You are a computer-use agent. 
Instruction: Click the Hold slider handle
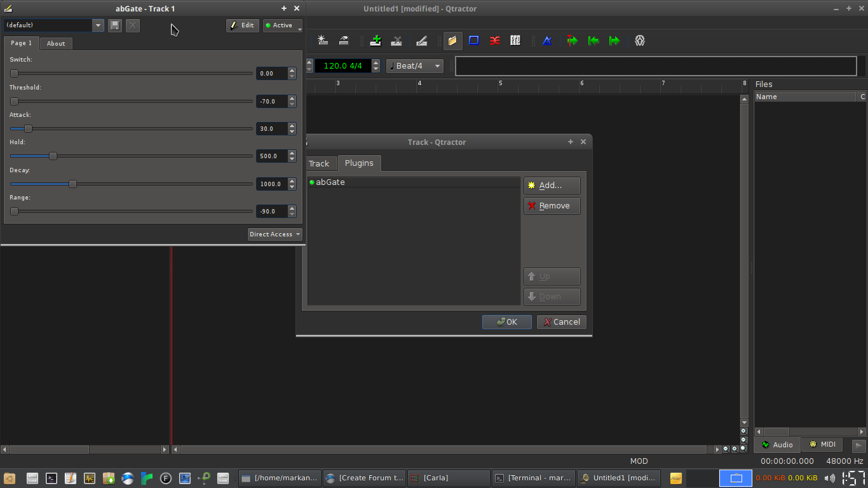[53, 156]
